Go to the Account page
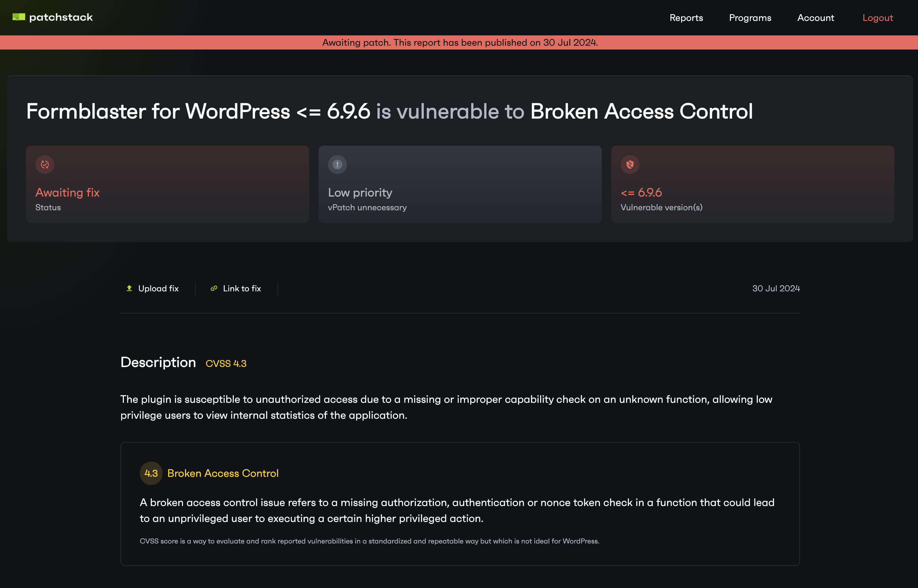 click(816, 18)
